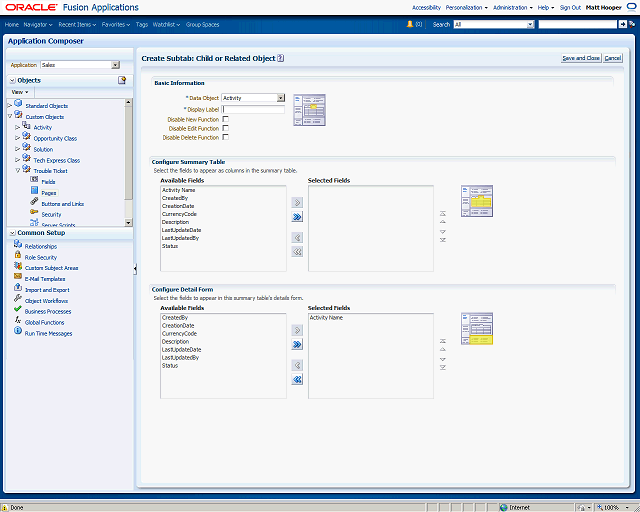Screen dimensions: 640x512
Task: Click the notifications bell icon in top bar
Action: point(410,24)
